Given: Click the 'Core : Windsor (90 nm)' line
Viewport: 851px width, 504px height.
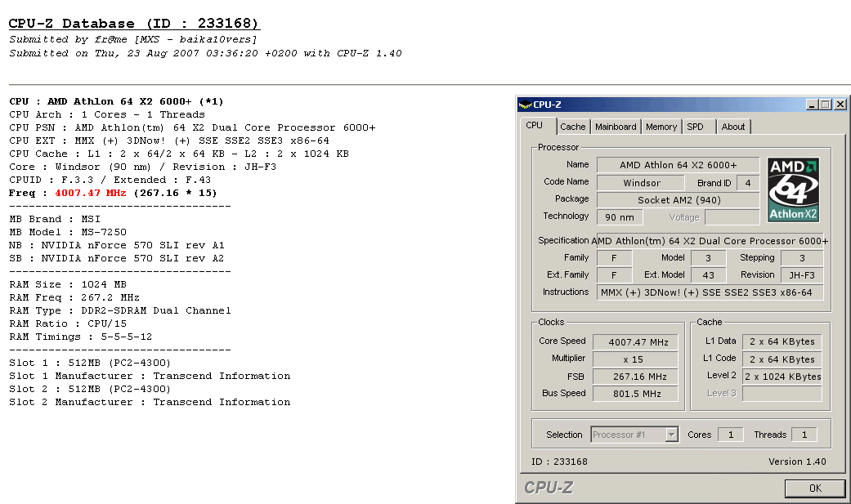Looking at the screenshot, I should click(x=143, y=167).
